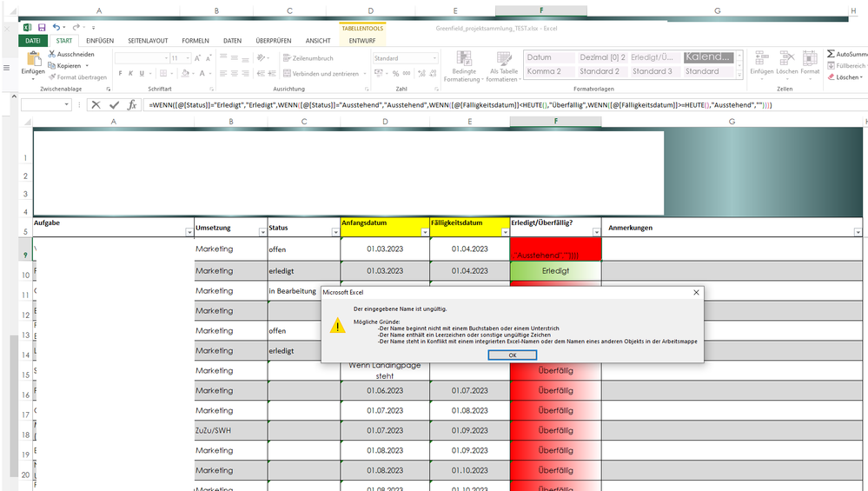The height and width of the screenshot is (491, 868).
Task: Click the text orientation icon
Action: pos(261,57)
